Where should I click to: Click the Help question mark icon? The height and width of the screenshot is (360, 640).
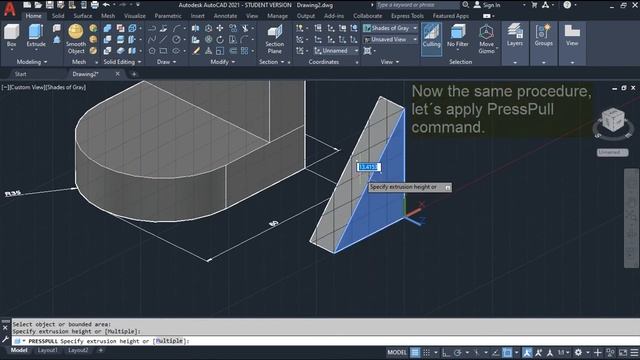pos(567,5)
